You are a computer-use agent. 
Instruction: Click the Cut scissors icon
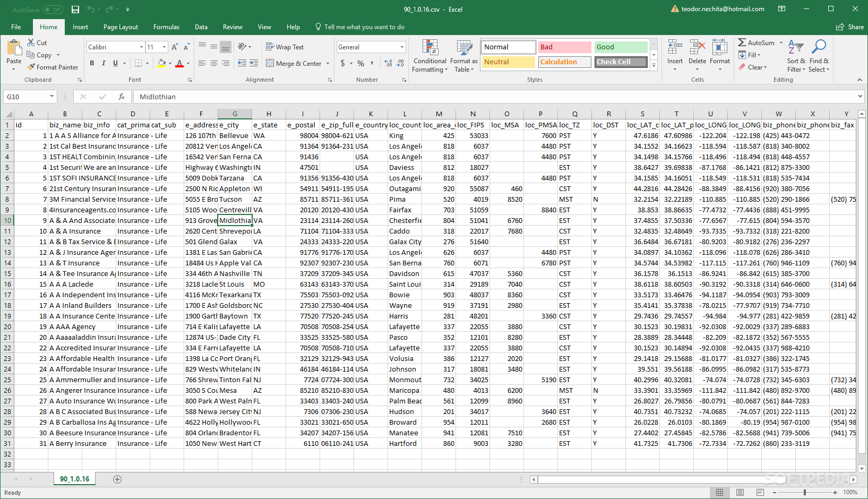(31, 42)
